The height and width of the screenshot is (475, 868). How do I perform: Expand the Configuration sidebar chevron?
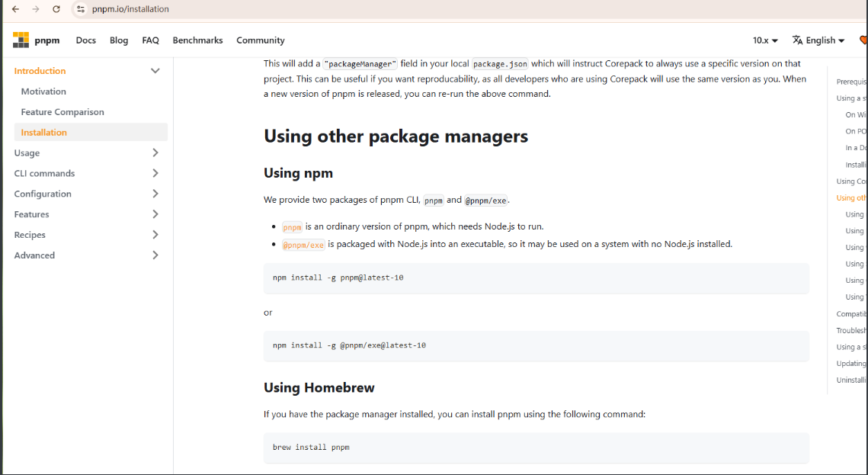pos(155,194)
